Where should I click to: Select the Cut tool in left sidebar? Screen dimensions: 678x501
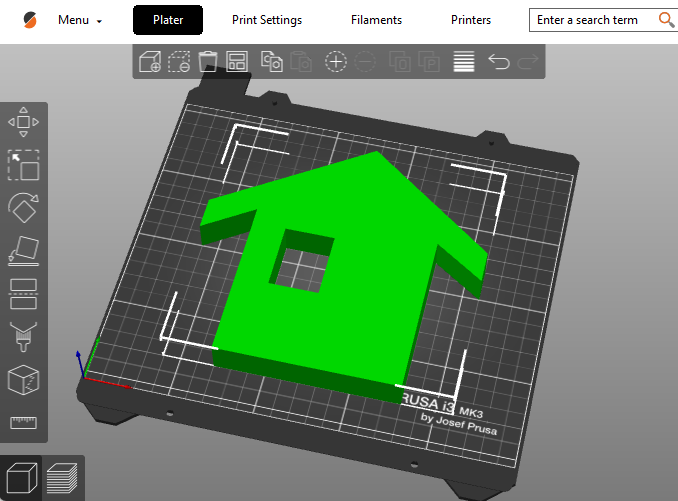click(23, 294)
